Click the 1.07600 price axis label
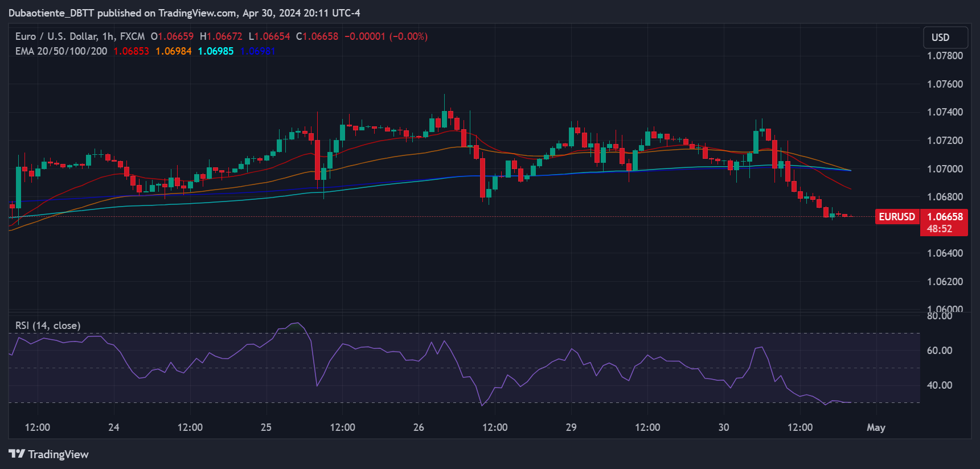Viewport: 980px width, 469px height. pos(945,84)
